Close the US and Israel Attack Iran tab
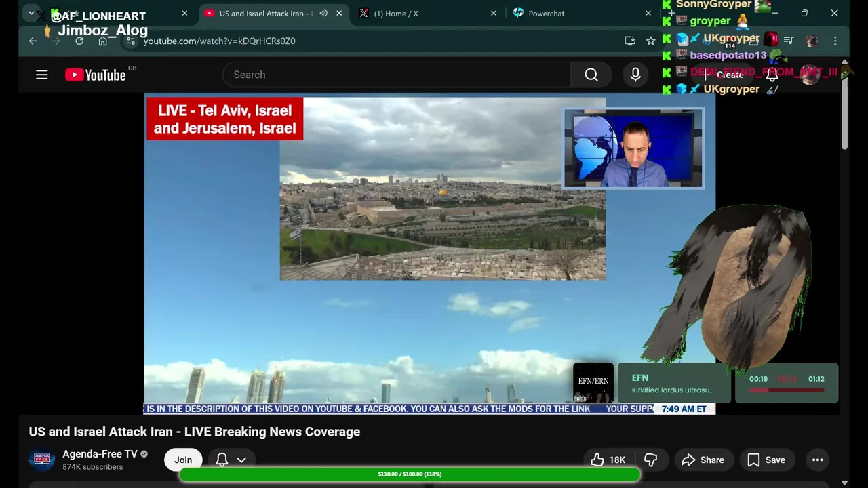Image resolution: width=868 pixels, height=488 pixels. pos(339,13)
